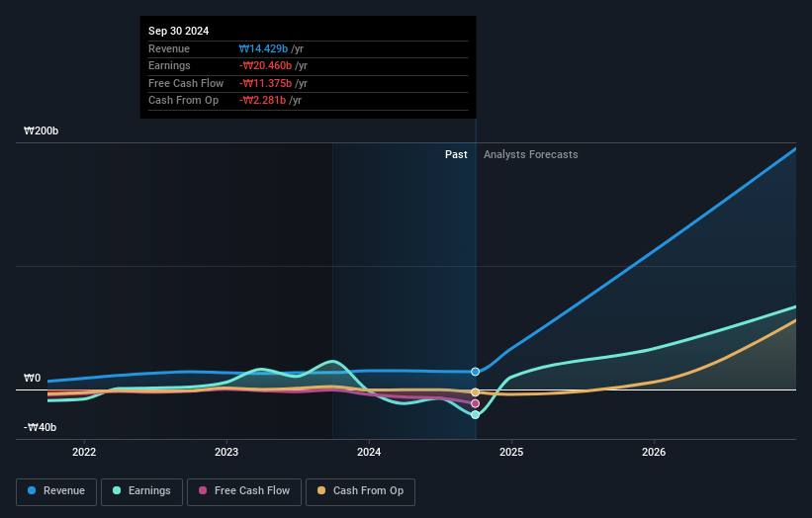The width and height of the screenshot is (812, 518).
Task: Click the 2022 x-axis label
Action: click(x=84, y=452)
